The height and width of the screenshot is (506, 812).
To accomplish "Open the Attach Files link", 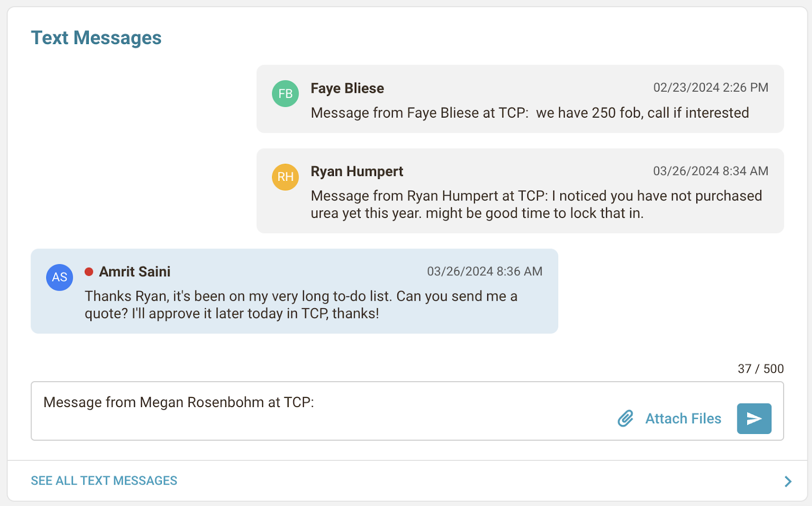I will tap(683, 418).
